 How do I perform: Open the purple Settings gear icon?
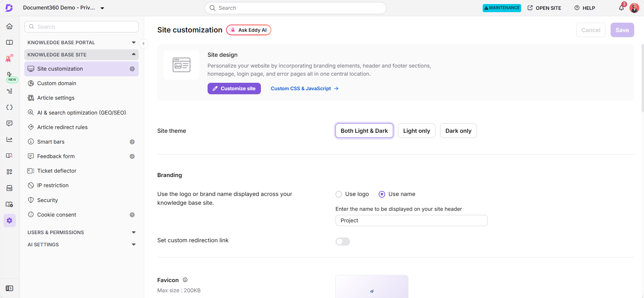(9, 221)
